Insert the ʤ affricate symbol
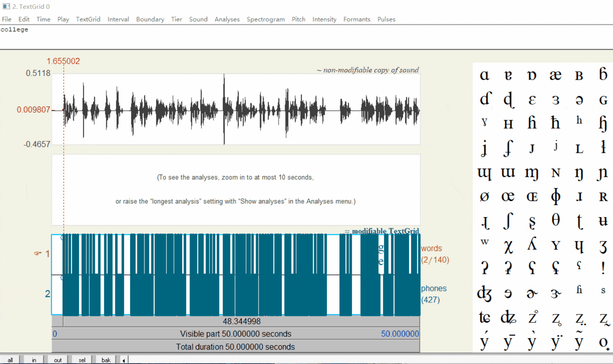 coord(484,294)
